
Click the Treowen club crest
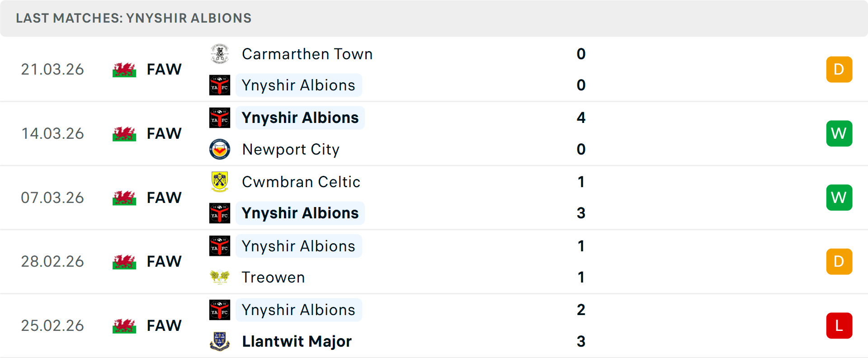[x=220, y=277]
